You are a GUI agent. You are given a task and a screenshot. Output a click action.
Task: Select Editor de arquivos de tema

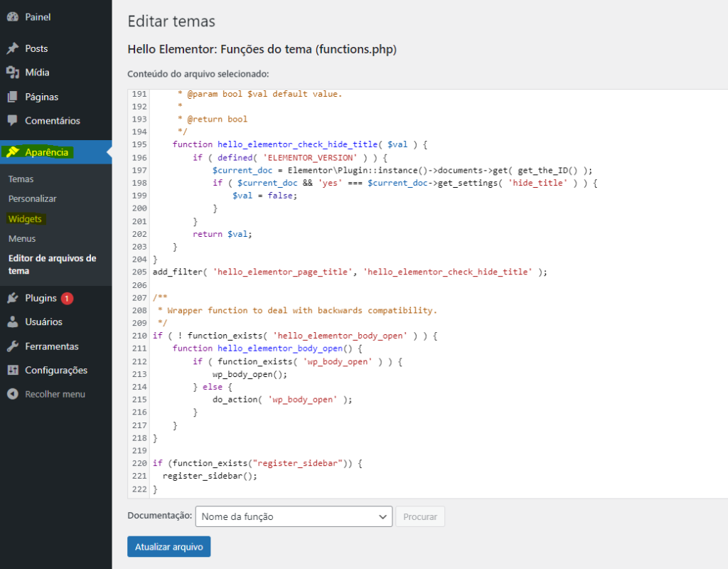coord(53,265)
